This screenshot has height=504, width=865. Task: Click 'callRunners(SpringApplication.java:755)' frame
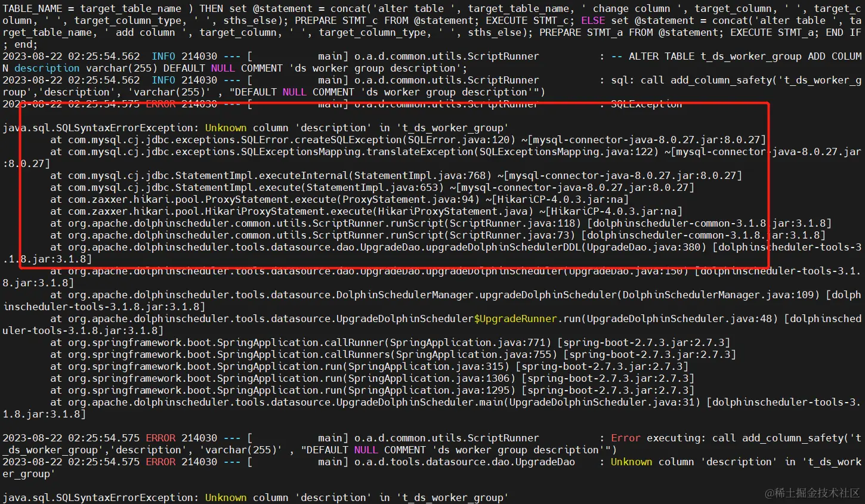(441, 354)
